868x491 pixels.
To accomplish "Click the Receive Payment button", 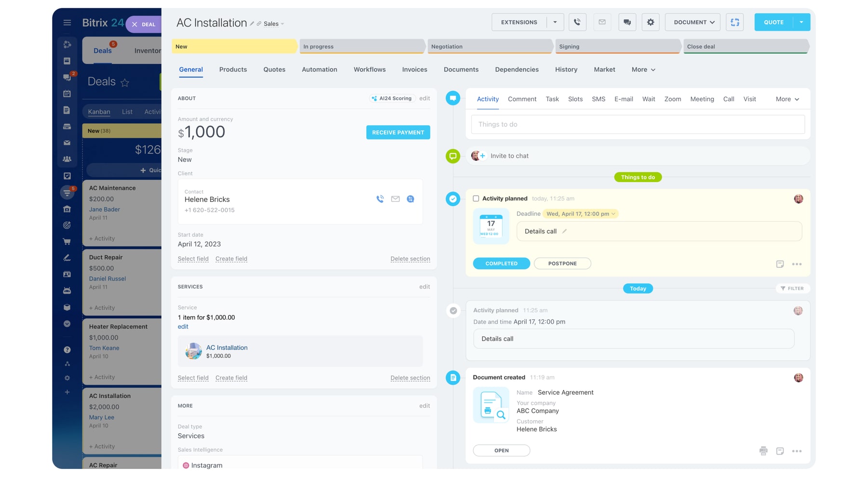I will pyautogui.click(x=398, y=133).
